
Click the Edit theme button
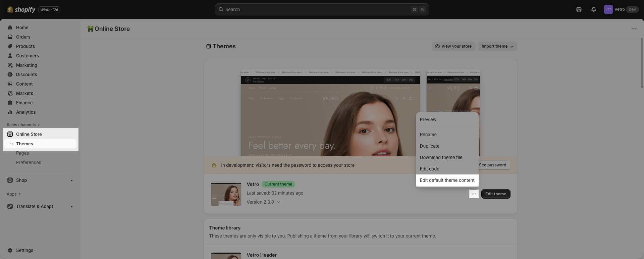(495, 194)
